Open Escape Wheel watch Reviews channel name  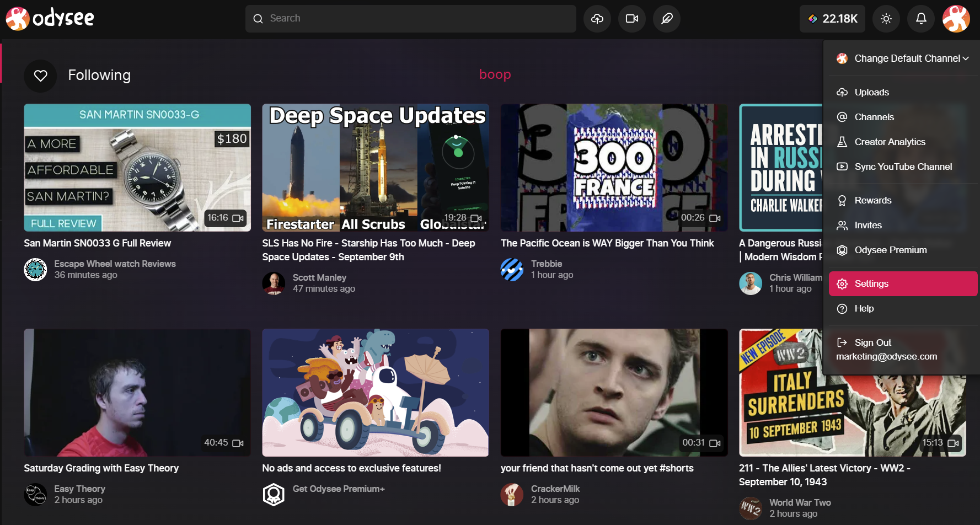[x=115, y=264]
